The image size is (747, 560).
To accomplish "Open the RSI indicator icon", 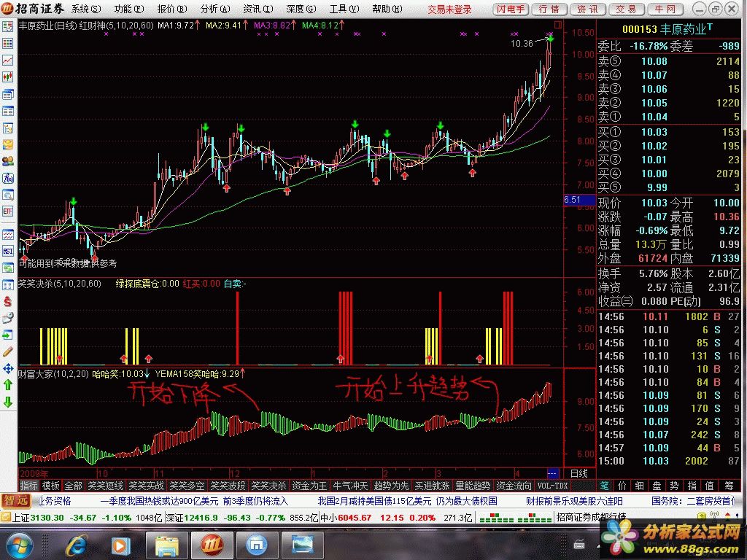I will click(x=7, y=251).
